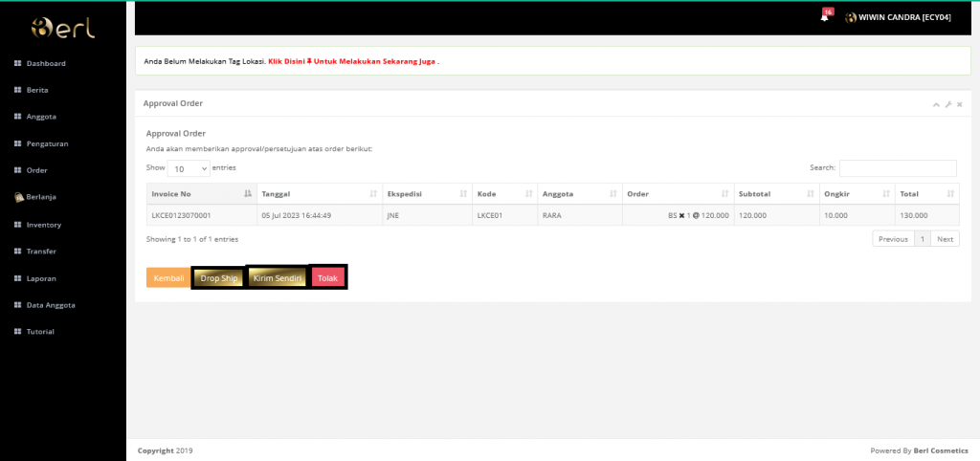Open the Inventory menu item
980x461 pixels.
[x=44, y=224]
